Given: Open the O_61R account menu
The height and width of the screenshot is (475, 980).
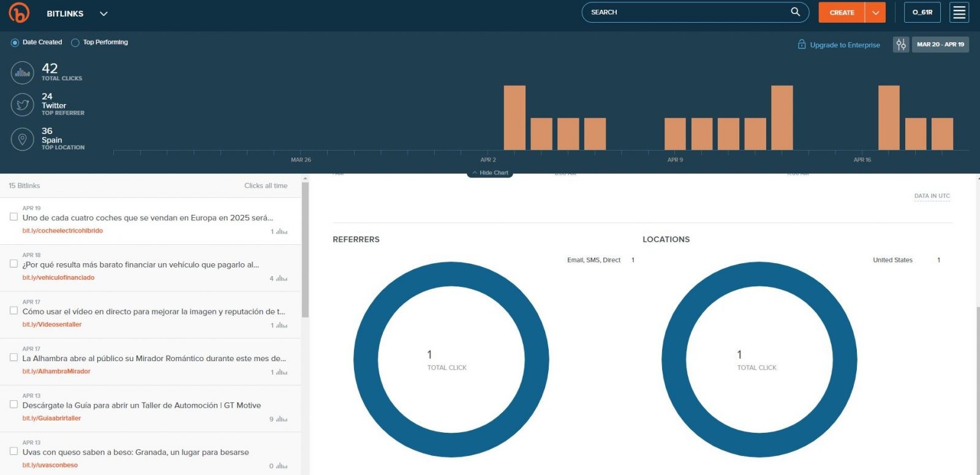Looking at the screenshot, I should (922, 12).
